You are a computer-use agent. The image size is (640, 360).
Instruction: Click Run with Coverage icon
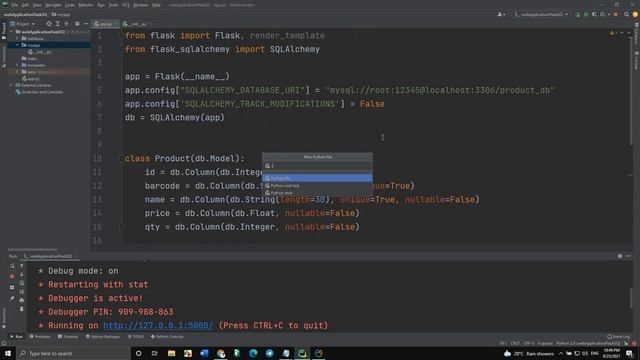point(594,14)
